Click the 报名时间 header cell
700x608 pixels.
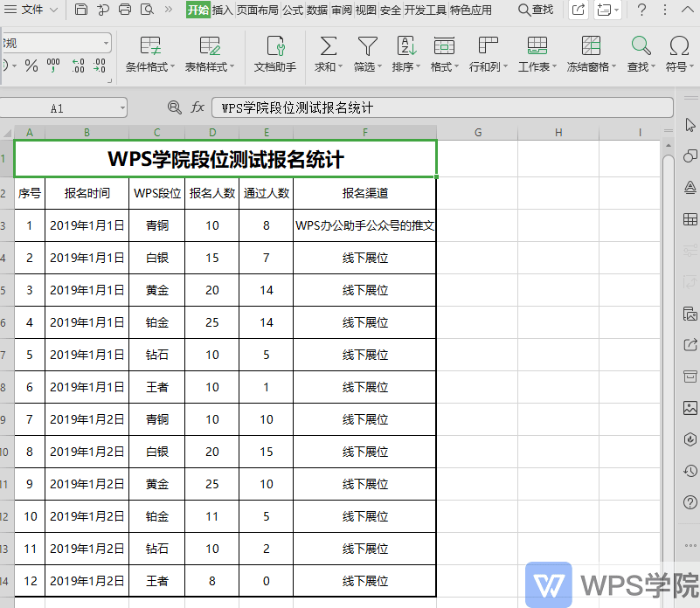coord(87,193)
